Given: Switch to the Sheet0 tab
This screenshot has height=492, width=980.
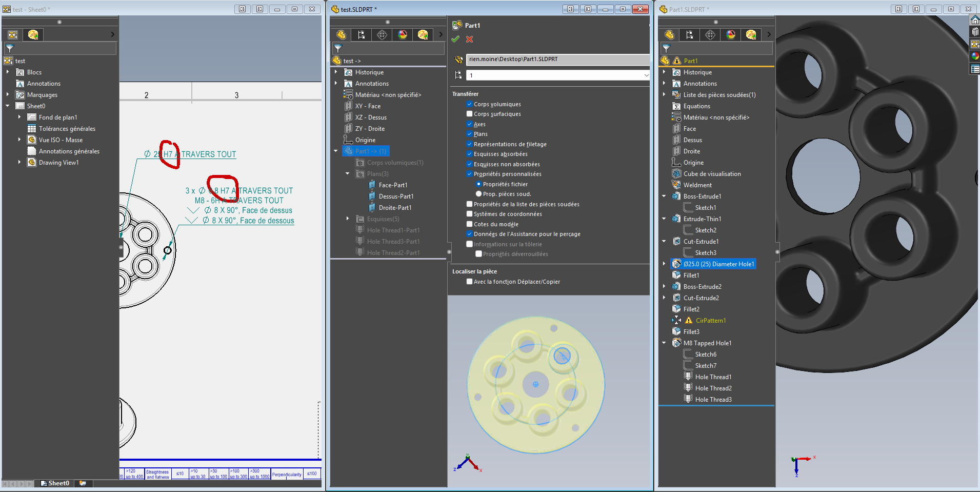Looking at the screenshot, I should (x=58, y=483).
